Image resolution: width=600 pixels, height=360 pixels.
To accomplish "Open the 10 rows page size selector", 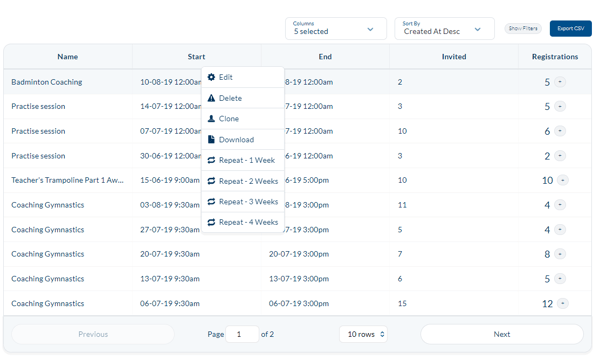I will point(364,334).
